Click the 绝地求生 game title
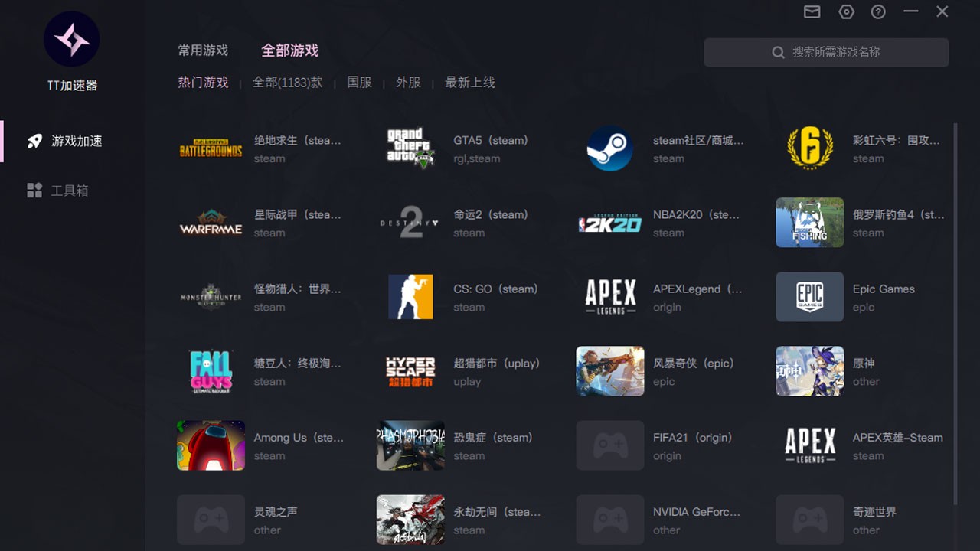The height and width of the screenshot is (551, 980). click(x=298, y=141)
